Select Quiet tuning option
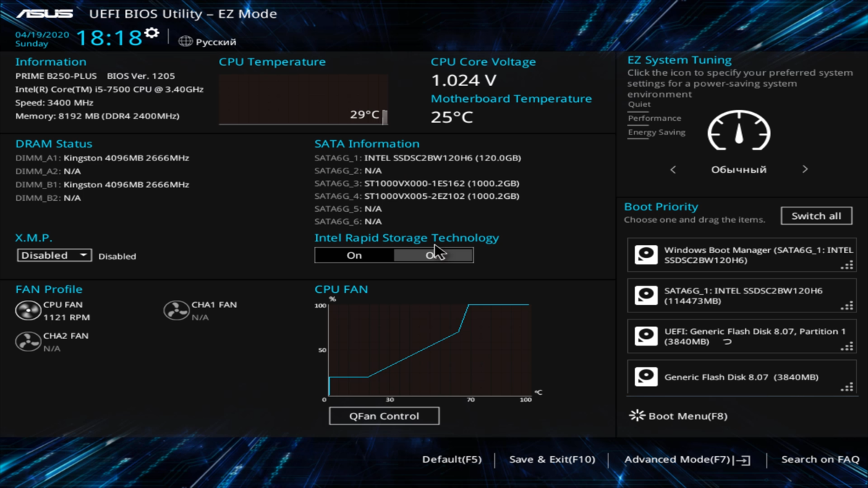868x488 pixels. (x=639, y=104)
